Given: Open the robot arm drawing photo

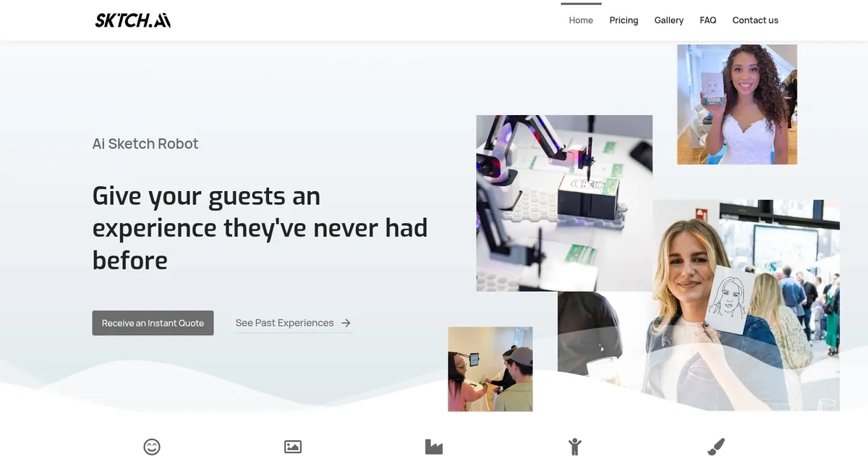Looking at the screenshot, I should 564,203.
